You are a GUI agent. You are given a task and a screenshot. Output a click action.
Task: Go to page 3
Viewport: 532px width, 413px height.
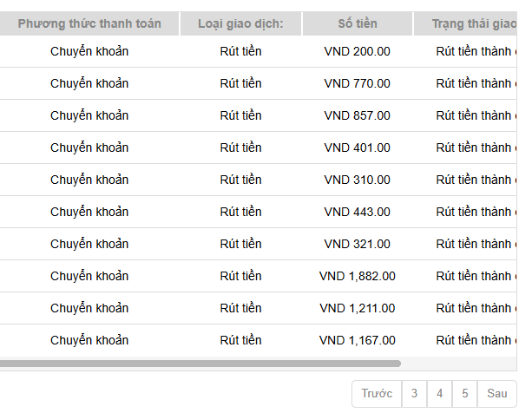(x=414, y=393)
